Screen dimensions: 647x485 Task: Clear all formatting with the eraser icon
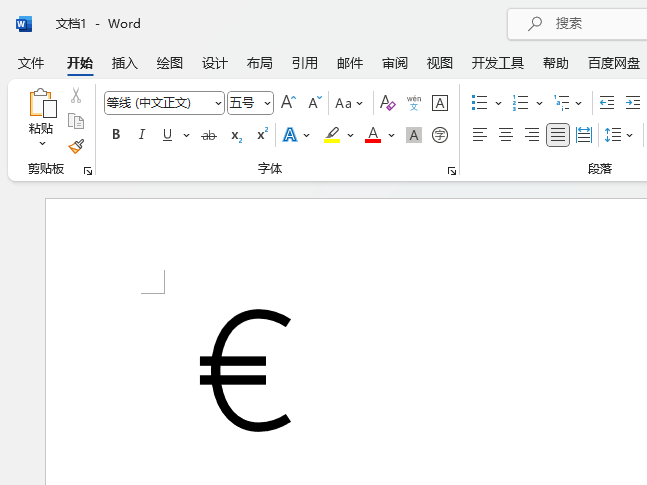[x=387, y=103]
